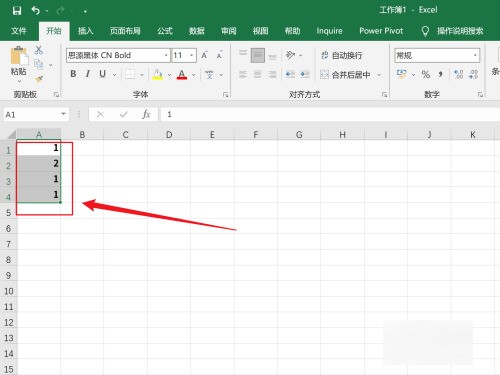The height and width of the screenshot is (375, 500).
Task: Open the 审阅 tab
Action: click(229, 31)
